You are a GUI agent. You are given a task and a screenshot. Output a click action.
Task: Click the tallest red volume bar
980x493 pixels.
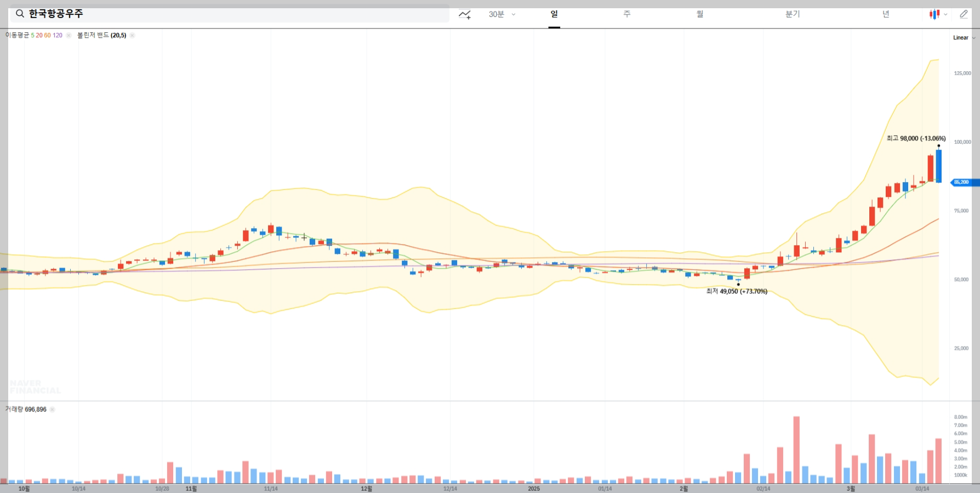click(796, 450)
